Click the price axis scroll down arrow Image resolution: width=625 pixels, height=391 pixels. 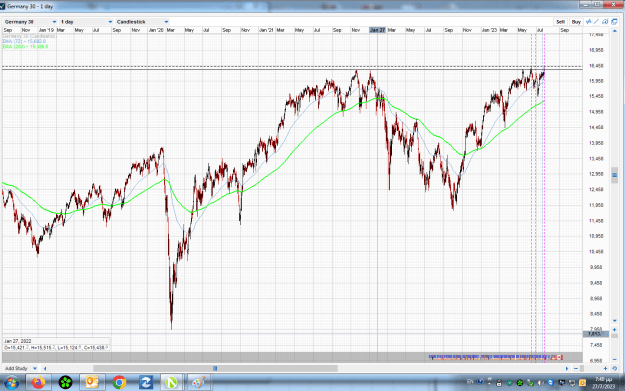pos(614,321)
